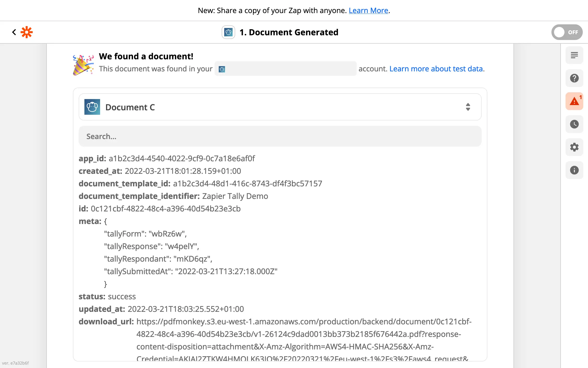Click the up/down arrows on Document C

pyautogui.click(x=468, y=107)
